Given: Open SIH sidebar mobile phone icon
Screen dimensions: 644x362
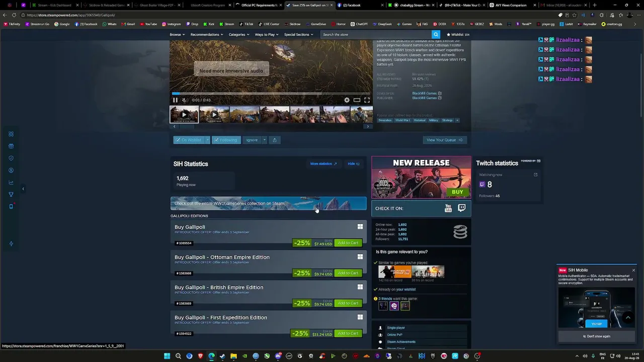Looking at the screenshot, I should (11, 207).
